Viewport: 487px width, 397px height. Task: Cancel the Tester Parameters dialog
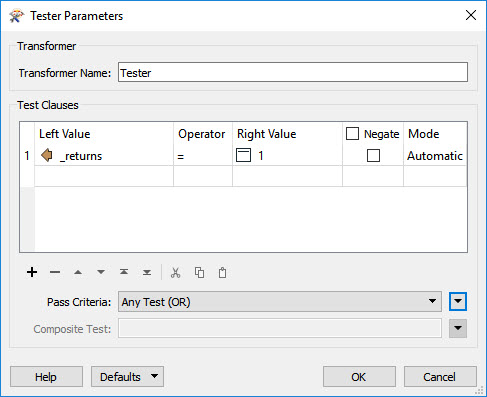440,377
